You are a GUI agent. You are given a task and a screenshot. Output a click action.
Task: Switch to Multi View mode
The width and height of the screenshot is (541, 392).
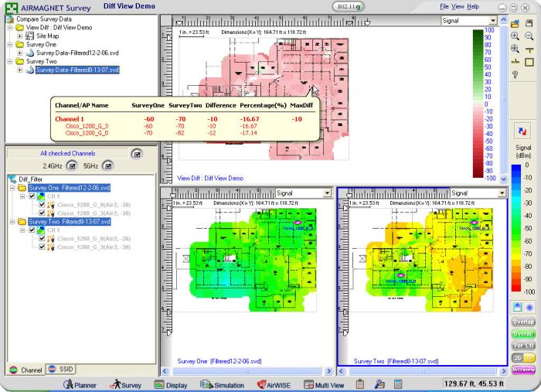[324, 384]
